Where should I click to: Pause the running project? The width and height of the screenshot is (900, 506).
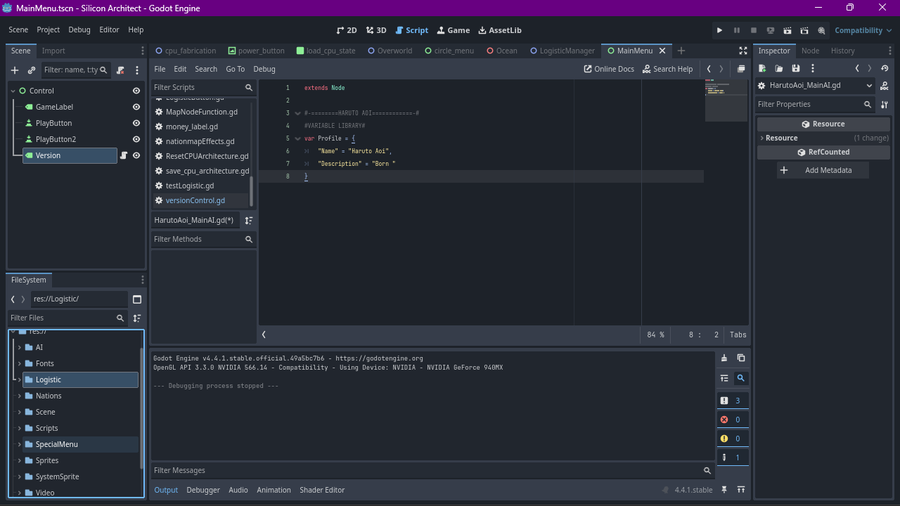click(736, 30)
